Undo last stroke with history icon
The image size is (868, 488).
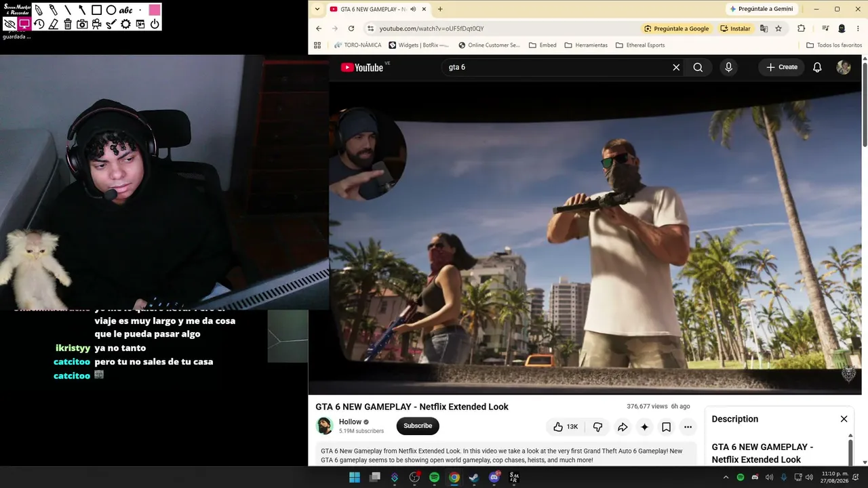click(x=39, y=24)
